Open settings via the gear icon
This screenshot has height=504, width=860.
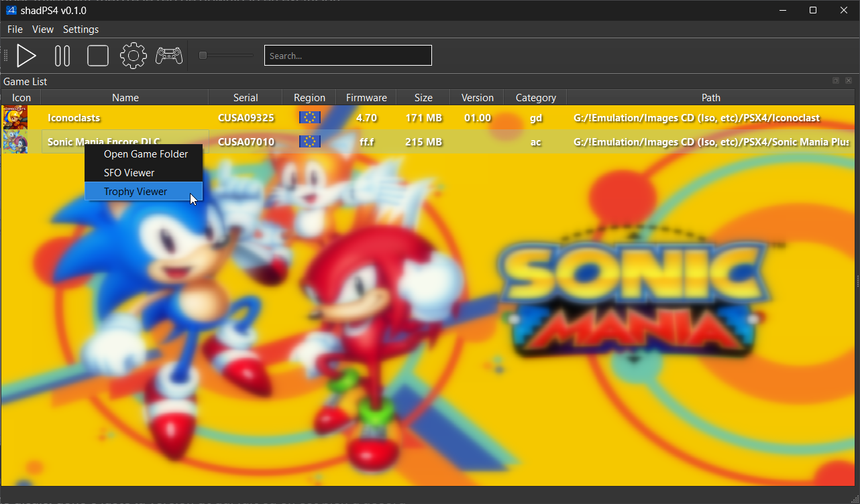point(133,56)
